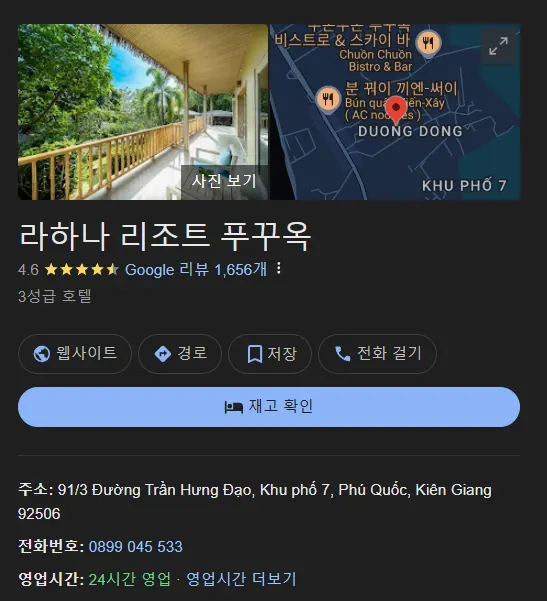View the resort balcony photo thumbnail
Screen dimensions: 547x601
click(143, 112)
